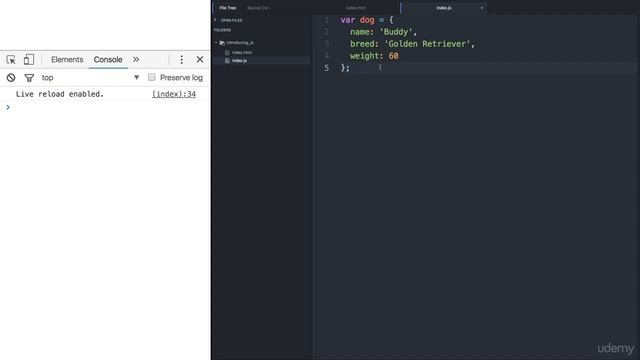
Task: Enable the Preserve log checkbox
Action: tap(151, 77)
